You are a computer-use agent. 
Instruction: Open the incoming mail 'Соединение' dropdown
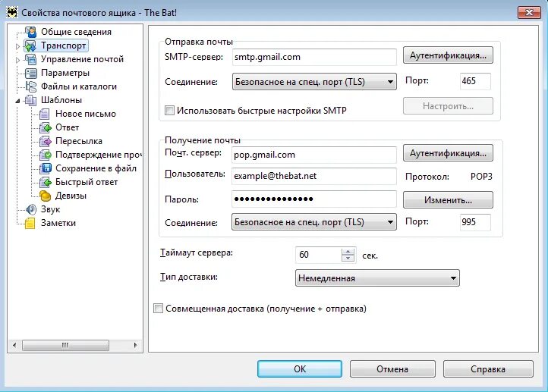(313, 222)
